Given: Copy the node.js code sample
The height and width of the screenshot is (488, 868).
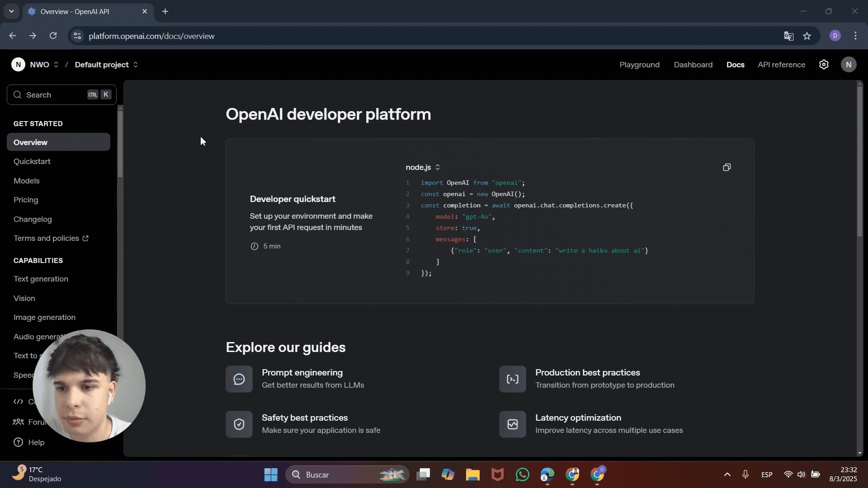Looking at the screenshot, I should [x=726, y=167].
